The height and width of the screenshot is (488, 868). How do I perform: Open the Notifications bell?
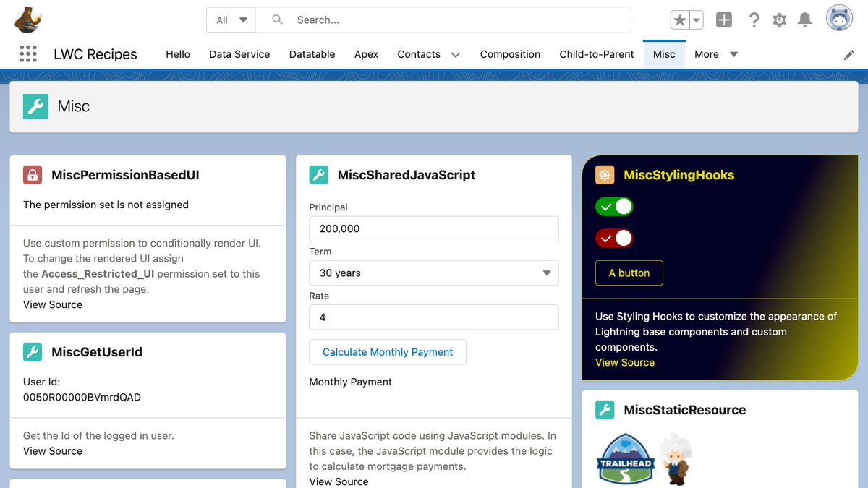804,20
